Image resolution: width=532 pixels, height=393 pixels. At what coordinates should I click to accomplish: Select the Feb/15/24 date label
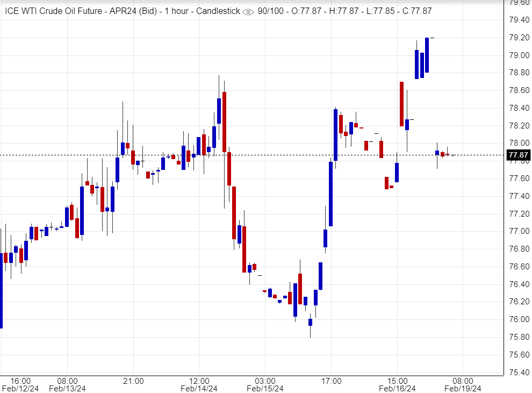[265, 388]
